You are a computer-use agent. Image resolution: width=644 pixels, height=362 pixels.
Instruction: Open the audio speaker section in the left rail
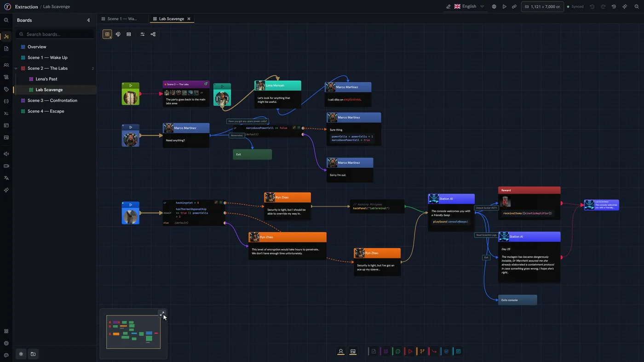click(x=6, y=154)
